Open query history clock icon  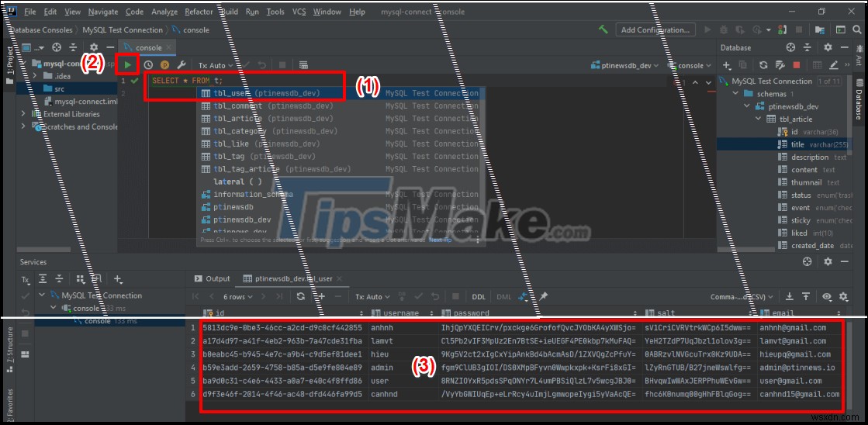click(148, 65)
